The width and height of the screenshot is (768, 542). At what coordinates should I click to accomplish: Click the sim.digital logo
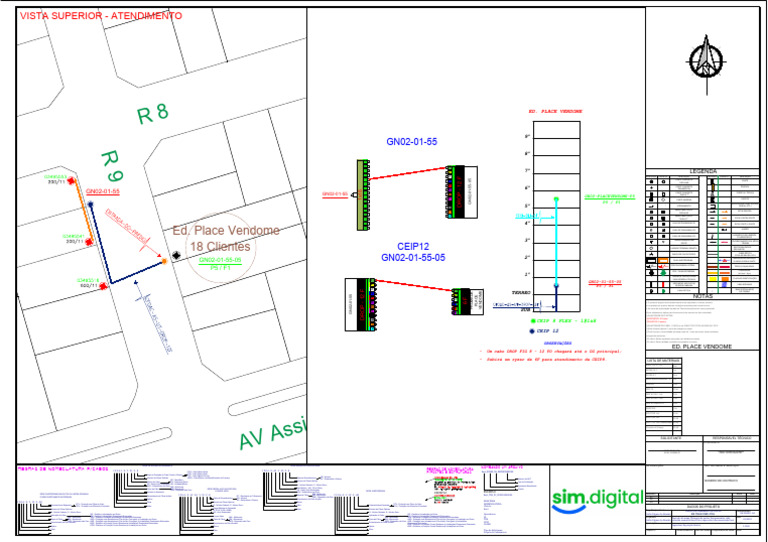click(597, 501)
